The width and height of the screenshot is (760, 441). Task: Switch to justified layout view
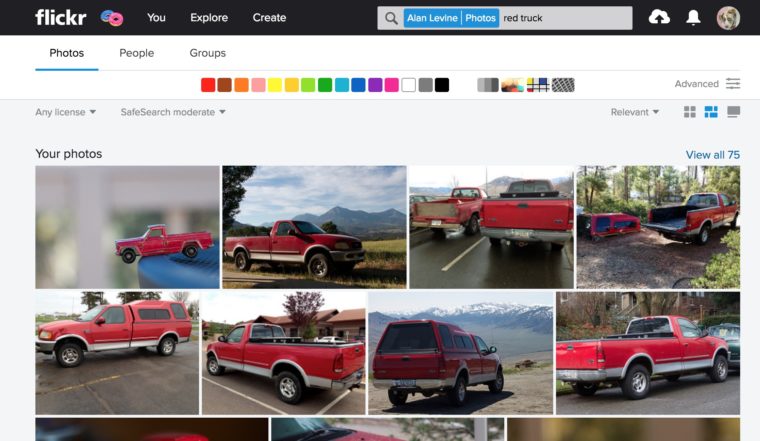coord(711,112)
